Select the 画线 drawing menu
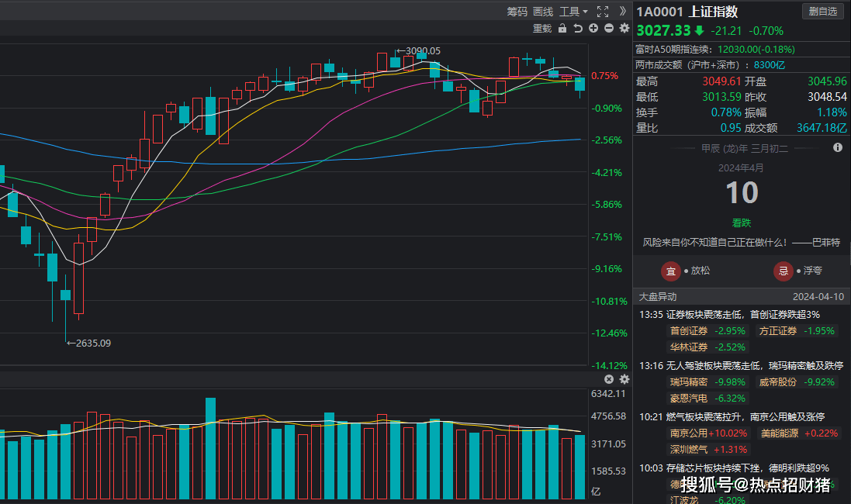Image resolution: width=851 pixels, height=504 pixels. [543, 12]
